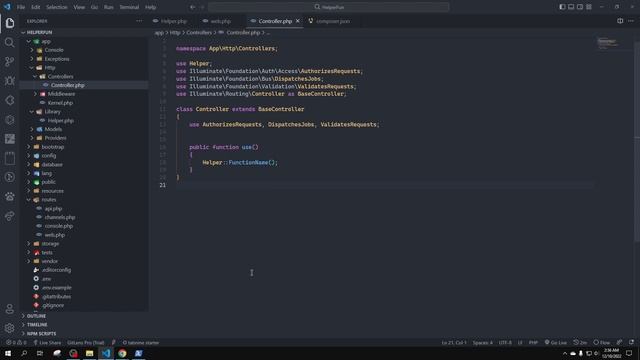Viewport: 640px width, 360px height.
Task: Close the Controller.php tab
Action: pos(298,21)
